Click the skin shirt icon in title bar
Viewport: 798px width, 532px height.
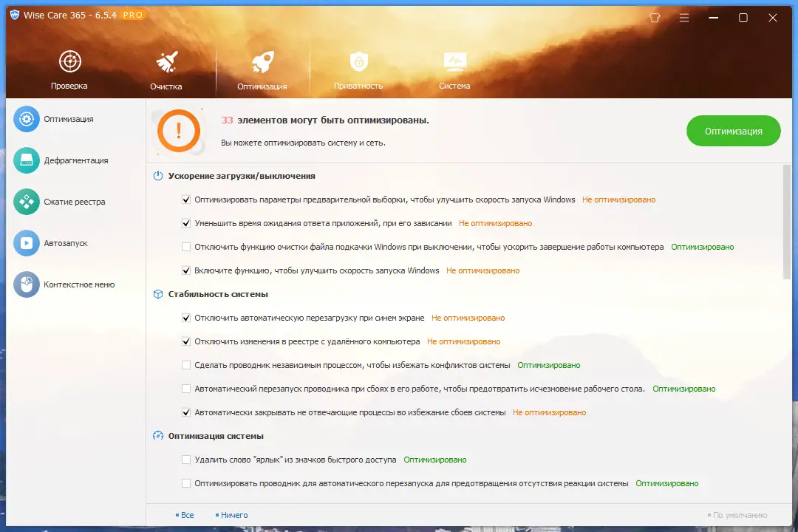(x=655, y=18)
